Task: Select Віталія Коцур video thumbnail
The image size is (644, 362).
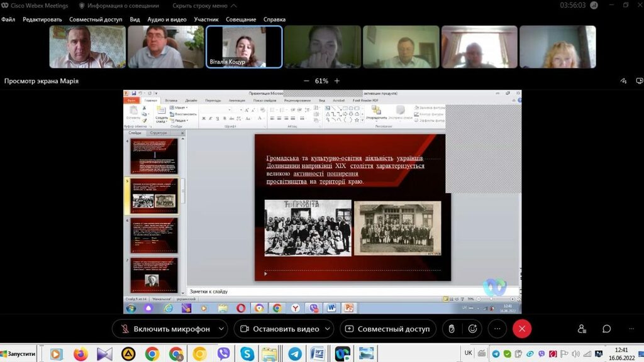Action: 244,47
